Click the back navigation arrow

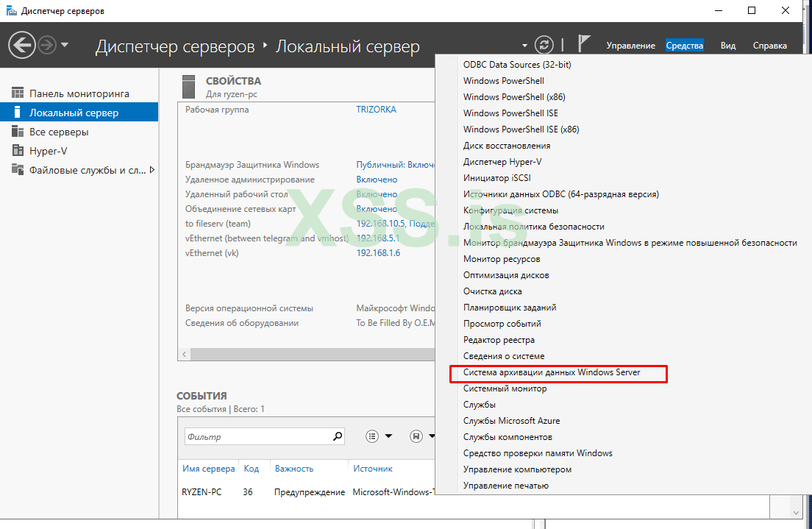tap(22, 45)
